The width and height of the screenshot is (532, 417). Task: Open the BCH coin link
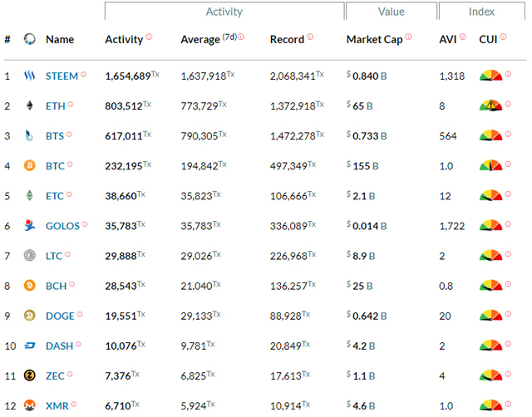point(56,286)
